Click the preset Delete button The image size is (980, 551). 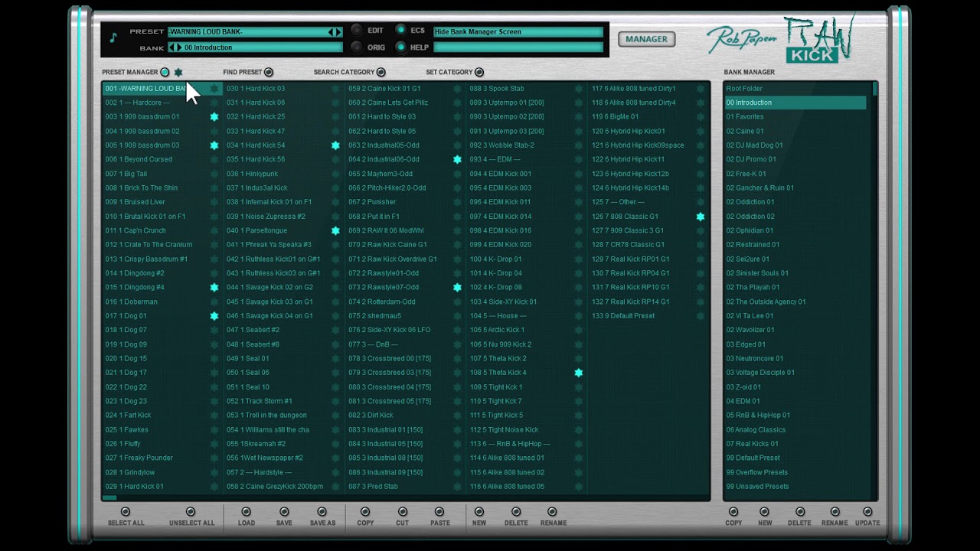(x=516, y=512)
